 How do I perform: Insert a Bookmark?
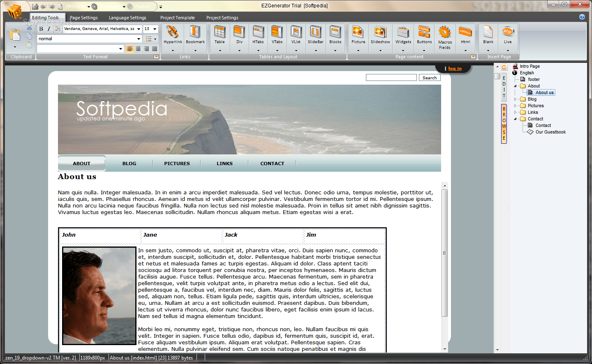[x=195, y=39]
